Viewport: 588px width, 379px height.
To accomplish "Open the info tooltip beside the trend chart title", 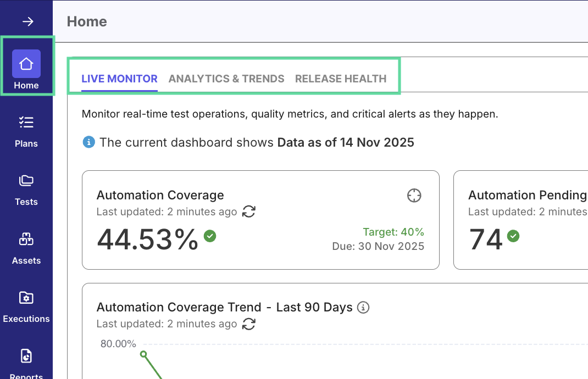I will click(363, 308).
